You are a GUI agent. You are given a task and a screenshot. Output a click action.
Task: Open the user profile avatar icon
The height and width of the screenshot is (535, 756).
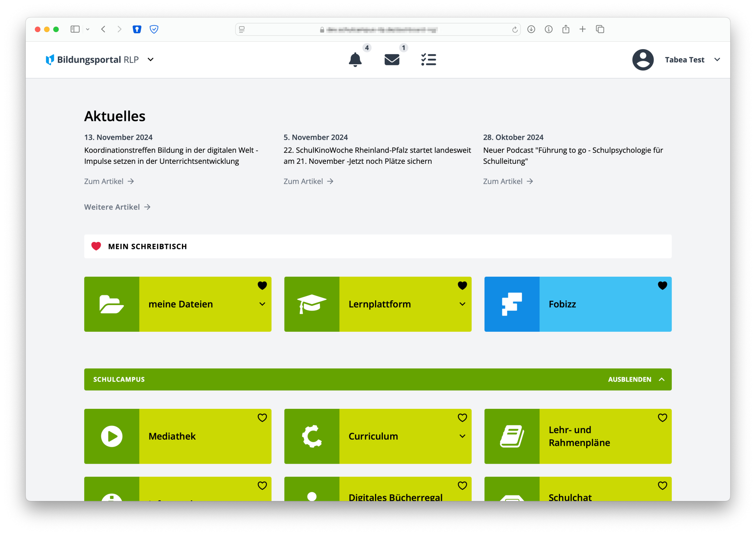pyautogui.click(x=643, y=59)
